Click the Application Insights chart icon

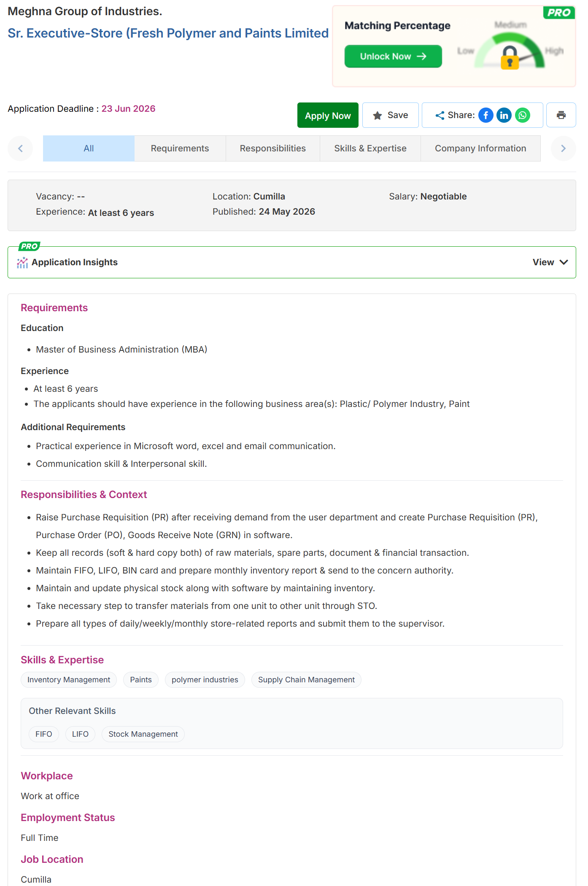22,262
